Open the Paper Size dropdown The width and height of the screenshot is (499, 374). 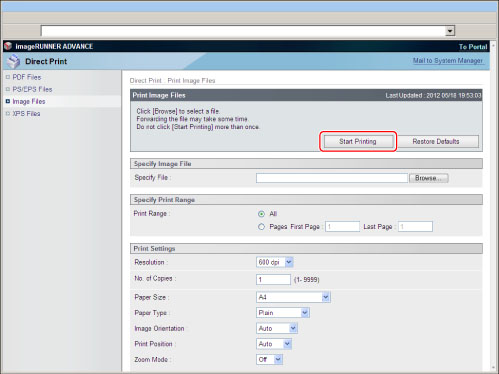tap(293, 297)
